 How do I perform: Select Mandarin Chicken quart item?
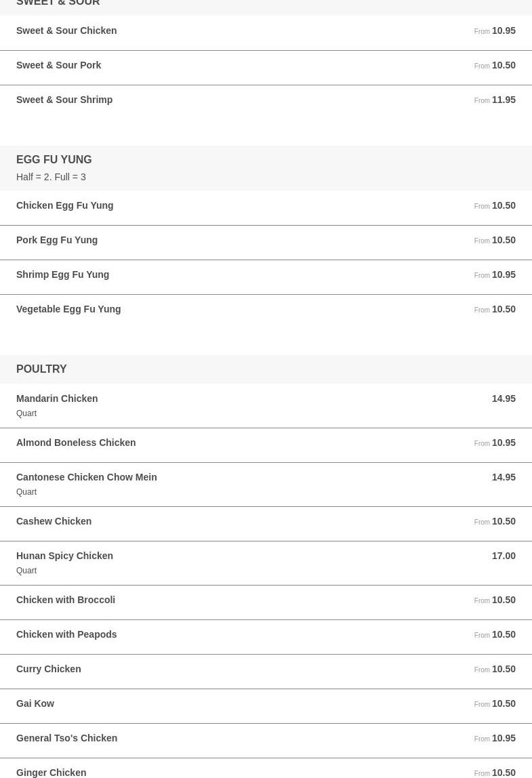click(x=266, y=406)
